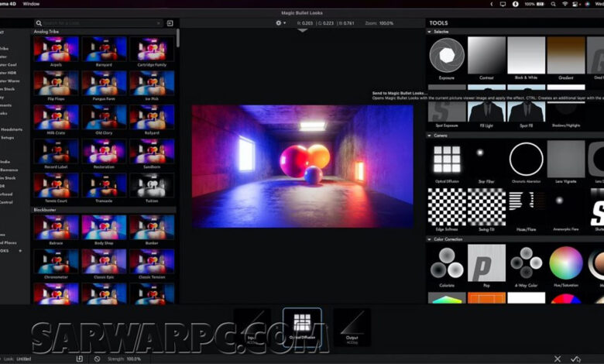Screen dimensions: 604x364
Task: Click the search magnifier icon in Looks panel
Action: click(39, 23)
